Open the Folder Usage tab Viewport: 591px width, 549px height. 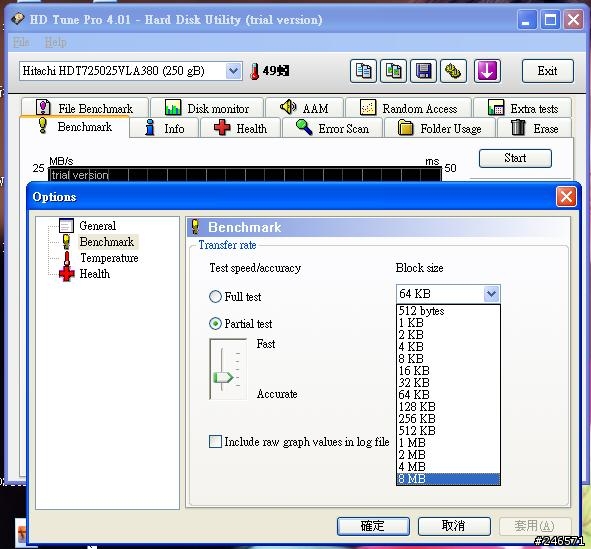click(x=439, y=128)
